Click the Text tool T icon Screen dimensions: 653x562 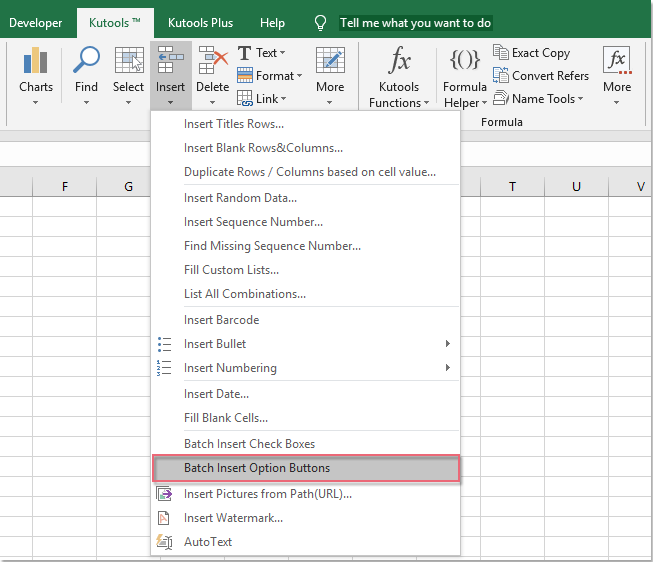244,53
